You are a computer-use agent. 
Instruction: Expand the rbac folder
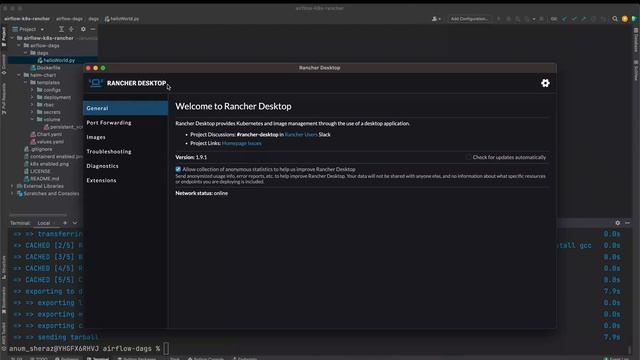32,104
